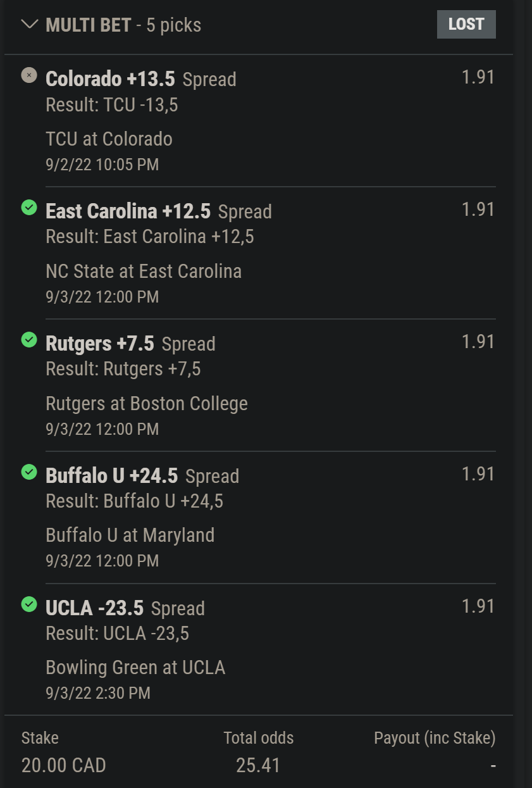This screenshot has height=788, width=532.
Task: Click green check icon beside Rutgers
Action: (x=29, y=340)
